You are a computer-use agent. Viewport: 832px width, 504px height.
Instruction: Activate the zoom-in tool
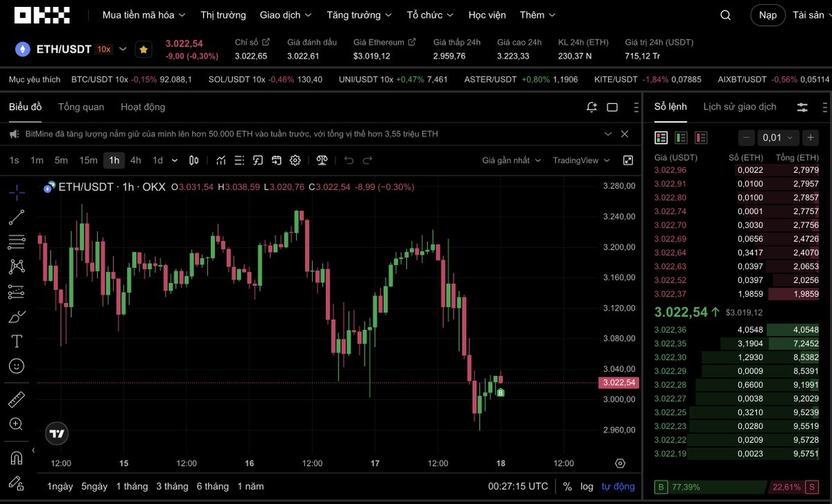point(17,424)
